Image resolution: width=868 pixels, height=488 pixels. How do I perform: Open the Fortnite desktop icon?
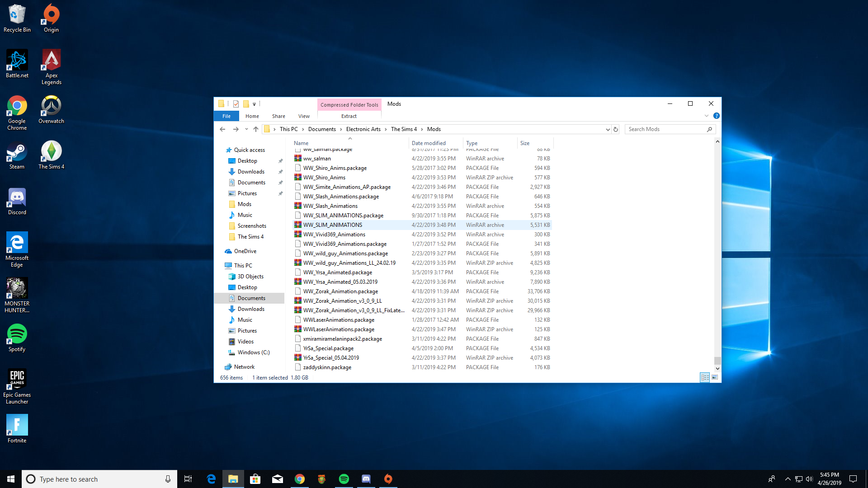click(17, 429)
